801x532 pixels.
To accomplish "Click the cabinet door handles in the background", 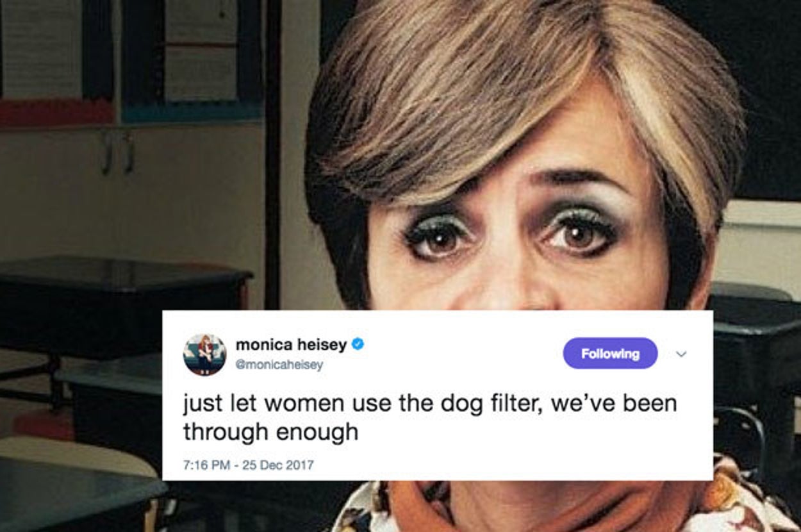I will pyautogui.click(x=118, y=153).
